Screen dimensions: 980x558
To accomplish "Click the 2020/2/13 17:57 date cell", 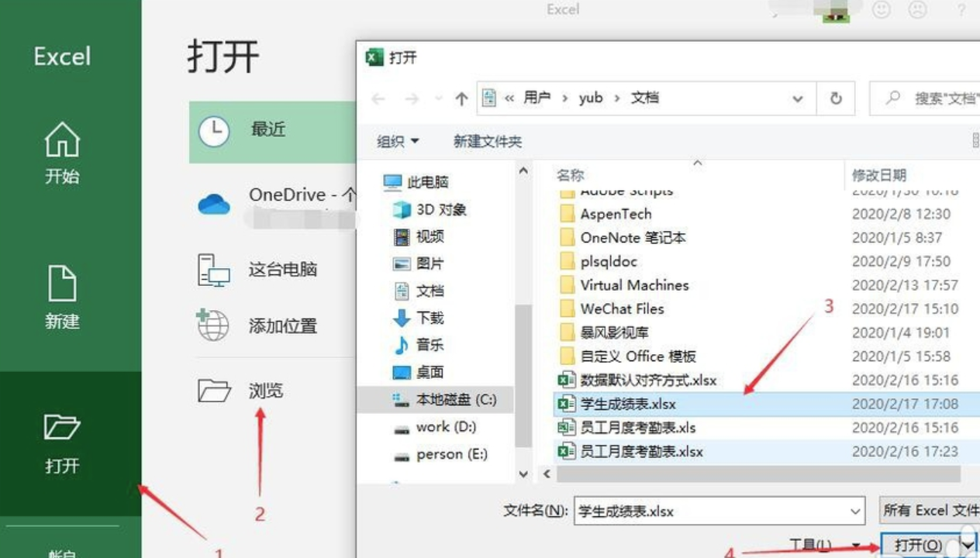I will point(905,285).
